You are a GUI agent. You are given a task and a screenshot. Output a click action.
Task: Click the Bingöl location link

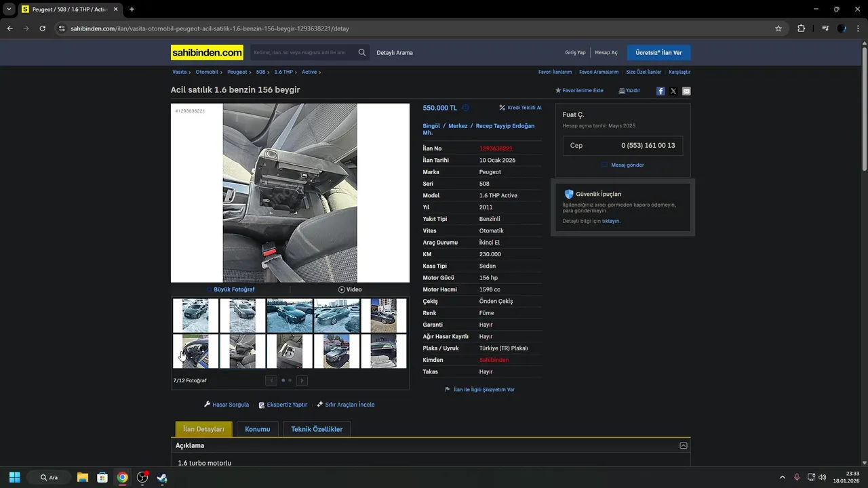(431, 126)
